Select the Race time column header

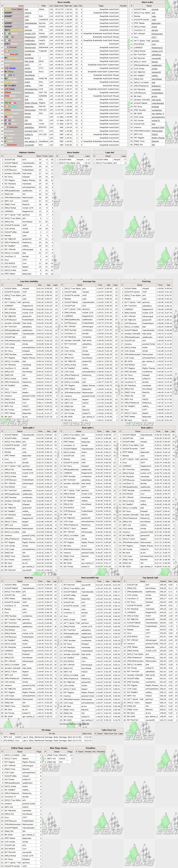pos(59,6)
